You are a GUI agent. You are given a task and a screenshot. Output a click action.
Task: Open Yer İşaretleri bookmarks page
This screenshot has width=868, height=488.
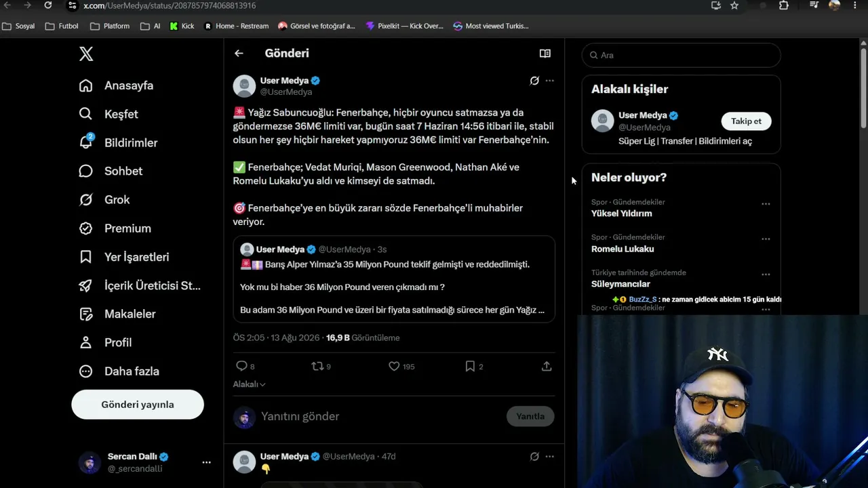[x=123, y=257]
